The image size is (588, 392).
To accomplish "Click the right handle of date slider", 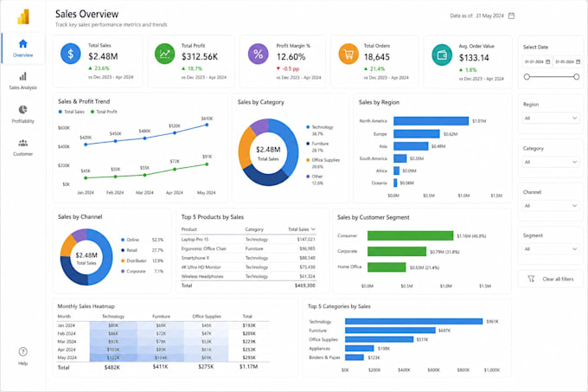I will point(577,77).
